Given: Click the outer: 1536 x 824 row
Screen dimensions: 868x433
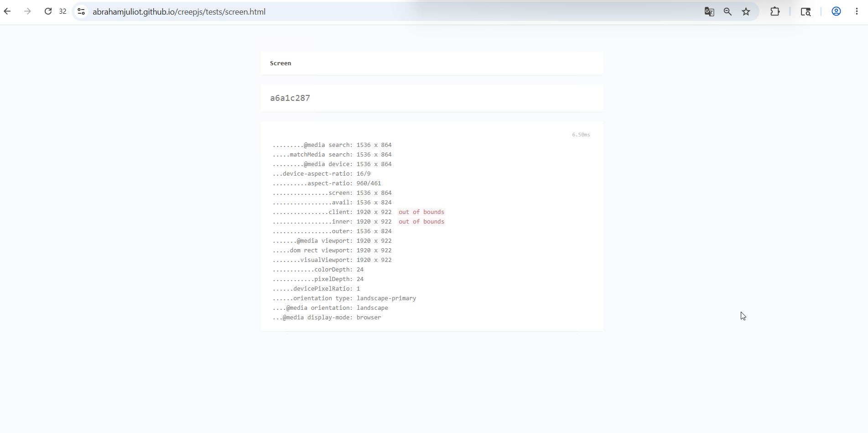Looking at the screenshot, I should (332, 231).
